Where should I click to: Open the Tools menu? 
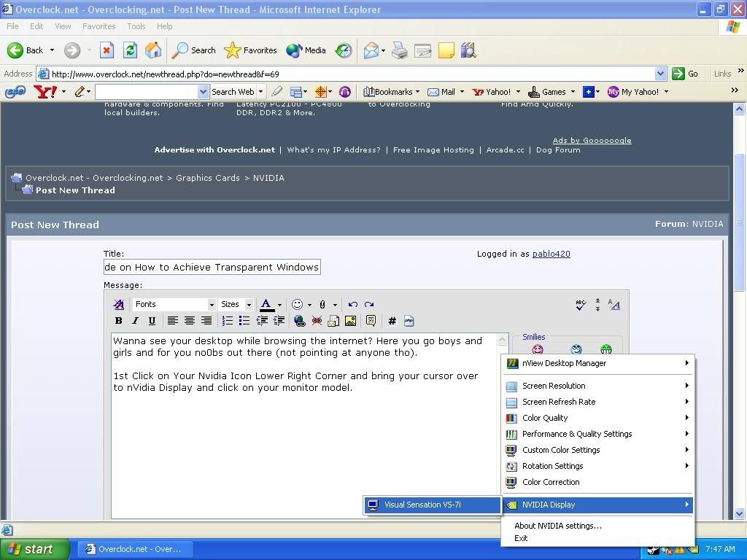tap(136, 26)
